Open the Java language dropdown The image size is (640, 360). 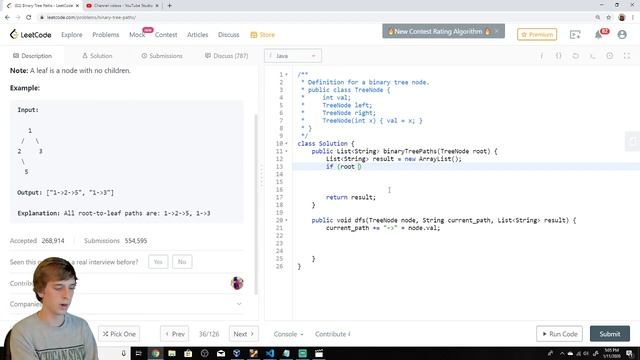[x=293, y=56]
